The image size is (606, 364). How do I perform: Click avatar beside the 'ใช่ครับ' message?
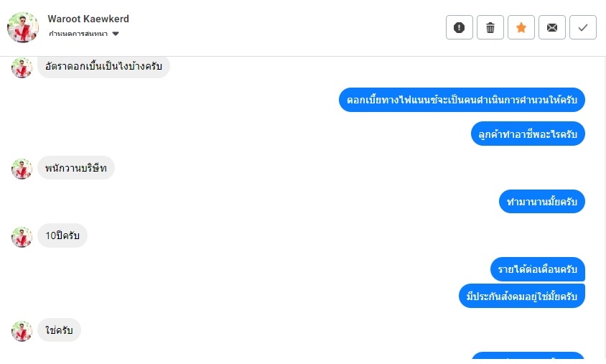(x=22, y=331)
